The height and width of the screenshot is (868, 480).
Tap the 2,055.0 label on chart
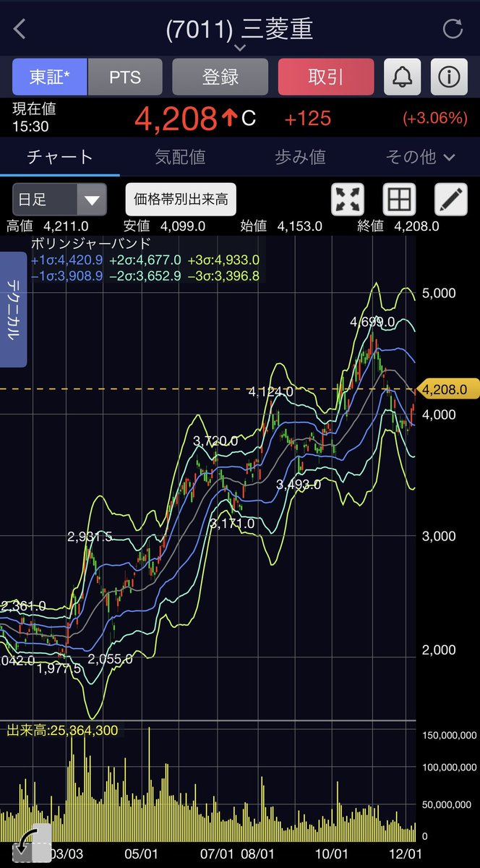click(x=110, y=659)
